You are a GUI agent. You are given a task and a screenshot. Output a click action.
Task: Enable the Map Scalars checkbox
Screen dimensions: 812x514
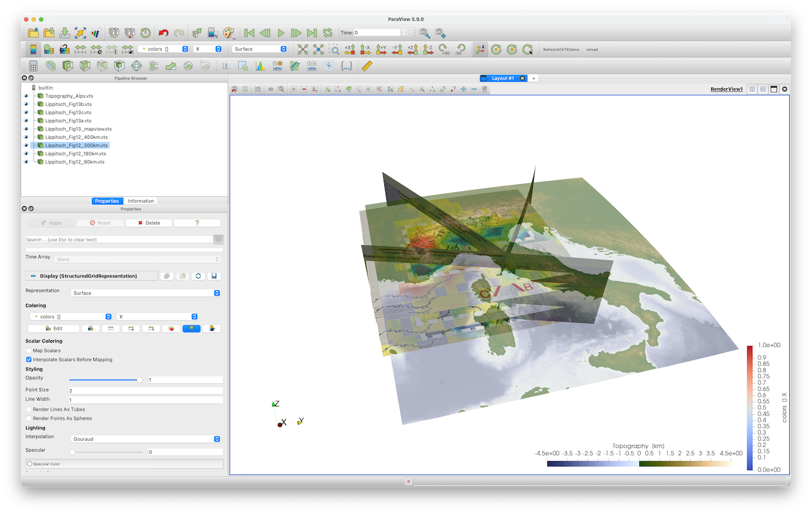tap(29, 350)
